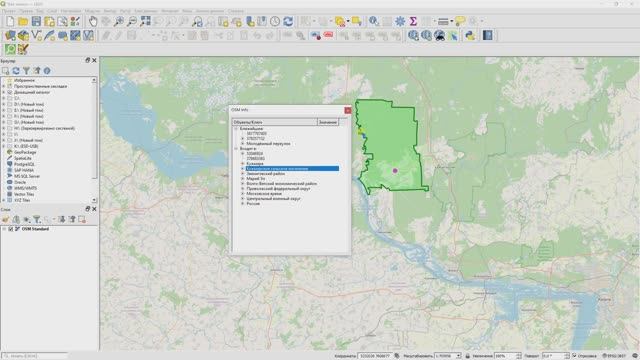Open the Вектор menu
The image size is (640, 360).
[x=110, y=11]
